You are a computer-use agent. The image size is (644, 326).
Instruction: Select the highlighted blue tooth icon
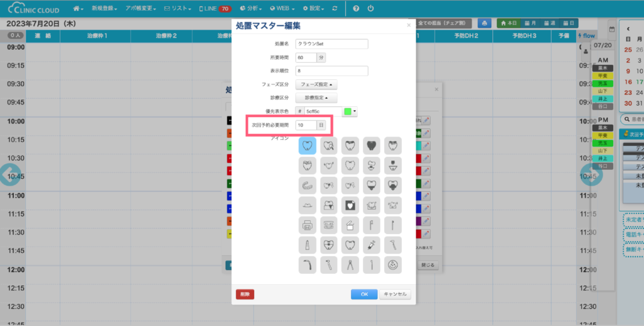point(308,146)
